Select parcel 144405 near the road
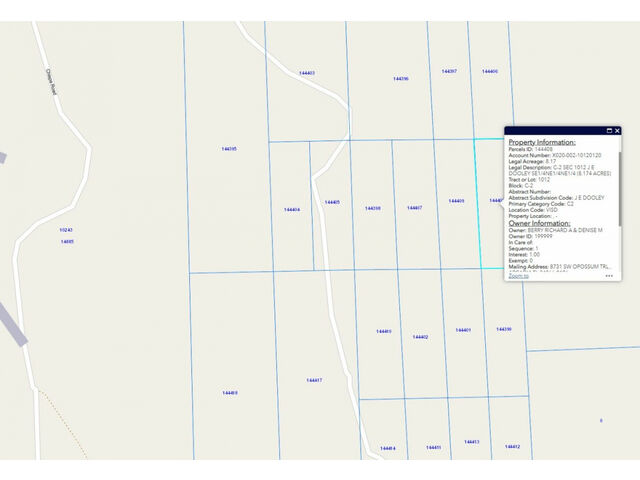 pyautogui.click(x=332, y=202)
